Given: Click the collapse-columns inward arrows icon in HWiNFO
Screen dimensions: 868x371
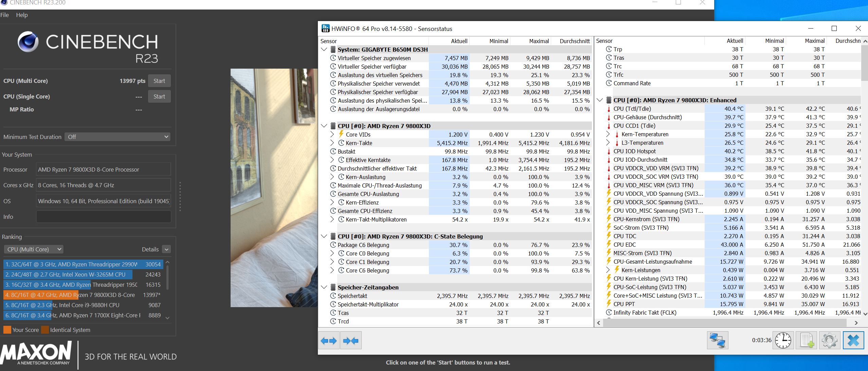Looking at the screenshot, I should click(350, 340).
